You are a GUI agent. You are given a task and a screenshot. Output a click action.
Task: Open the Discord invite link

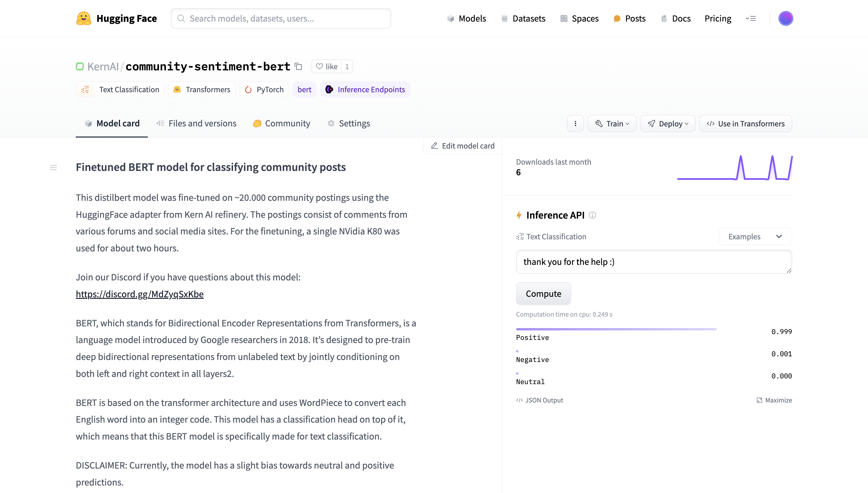140,294
